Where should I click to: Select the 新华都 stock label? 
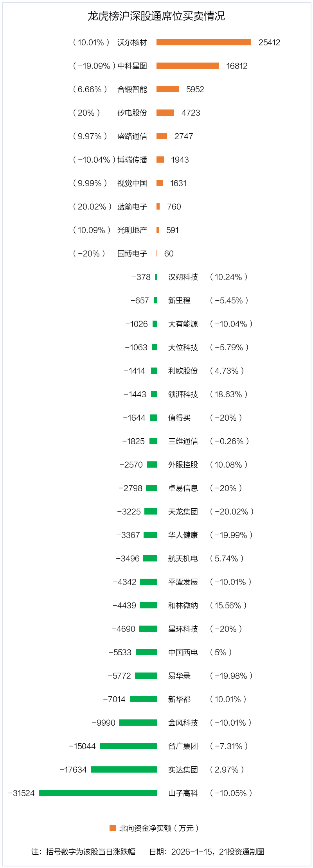179,699
